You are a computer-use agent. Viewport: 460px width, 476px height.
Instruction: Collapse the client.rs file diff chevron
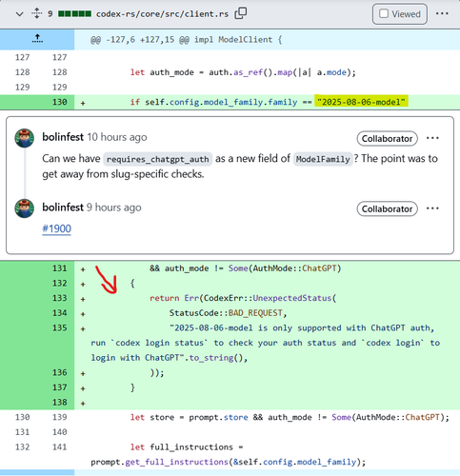(20, 14)
